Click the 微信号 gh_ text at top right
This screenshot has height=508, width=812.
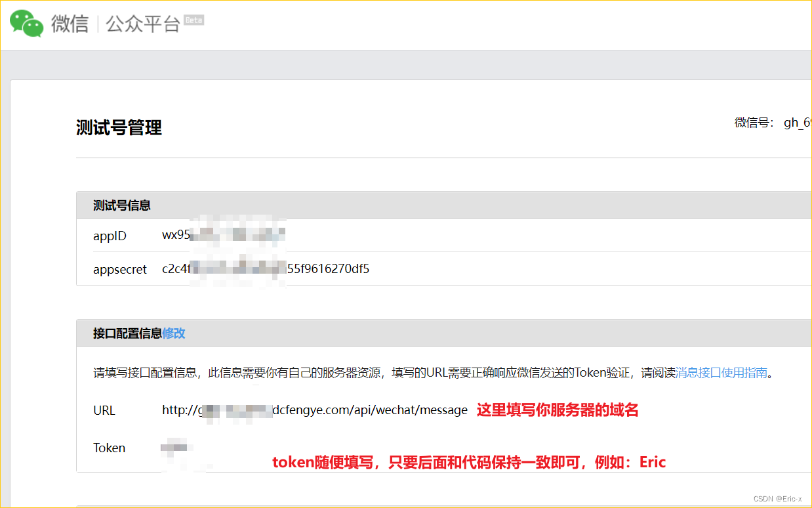tap(773, 123)
